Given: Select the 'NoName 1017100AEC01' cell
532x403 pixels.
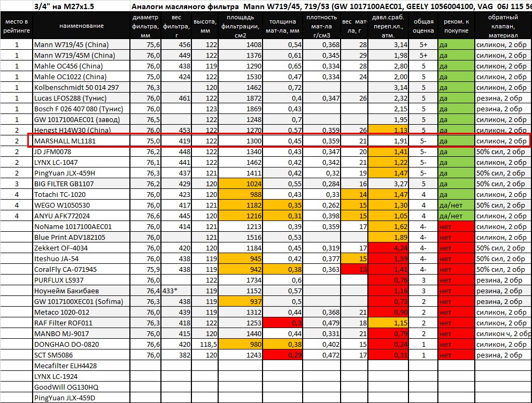Looking at the screenshot, I should coord(81,226).
